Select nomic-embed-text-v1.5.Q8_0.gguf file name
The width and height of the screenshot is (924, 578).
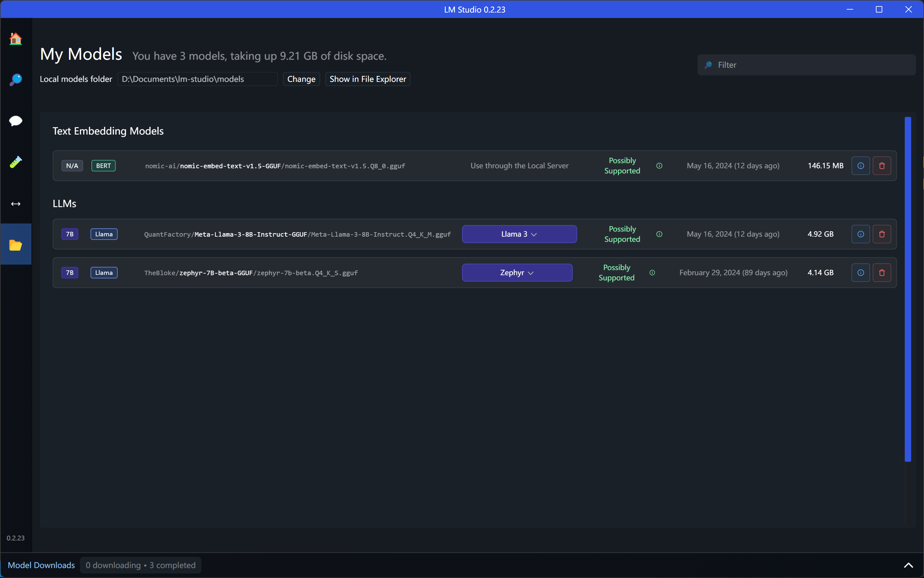coord(345,166)
